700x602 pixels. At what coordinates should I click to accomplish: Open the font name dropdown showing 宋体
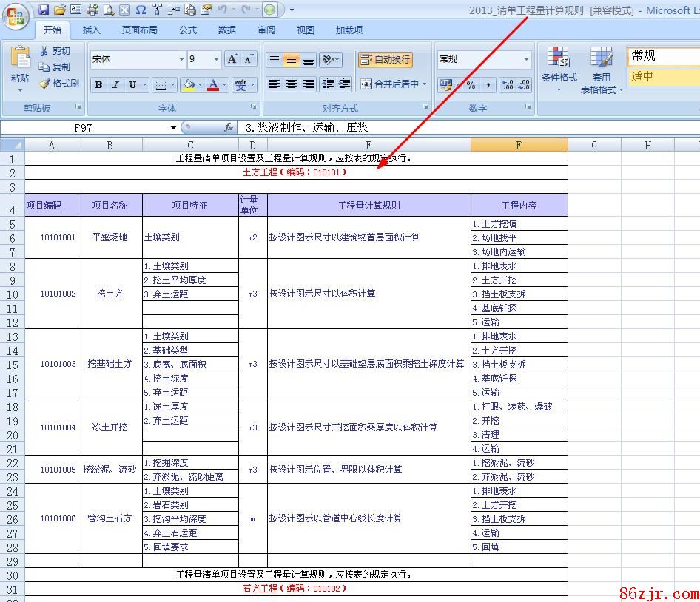[x=181, y=60]
